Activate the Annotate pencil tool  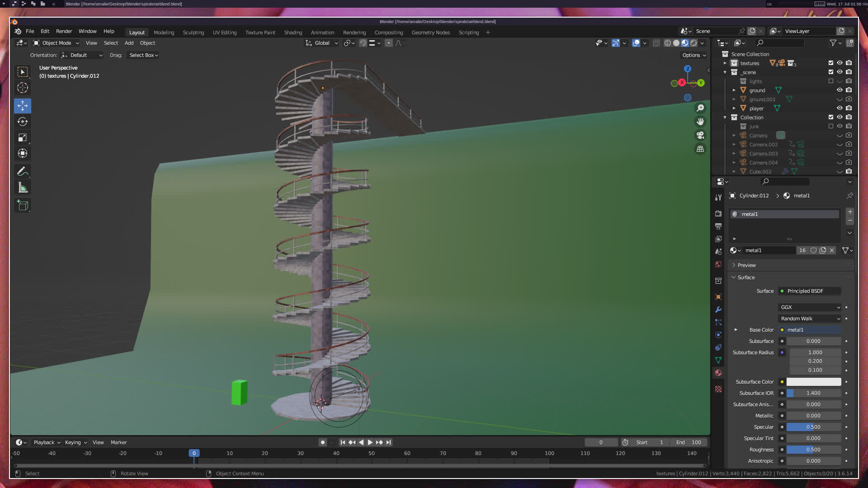(x=23, y=171)
